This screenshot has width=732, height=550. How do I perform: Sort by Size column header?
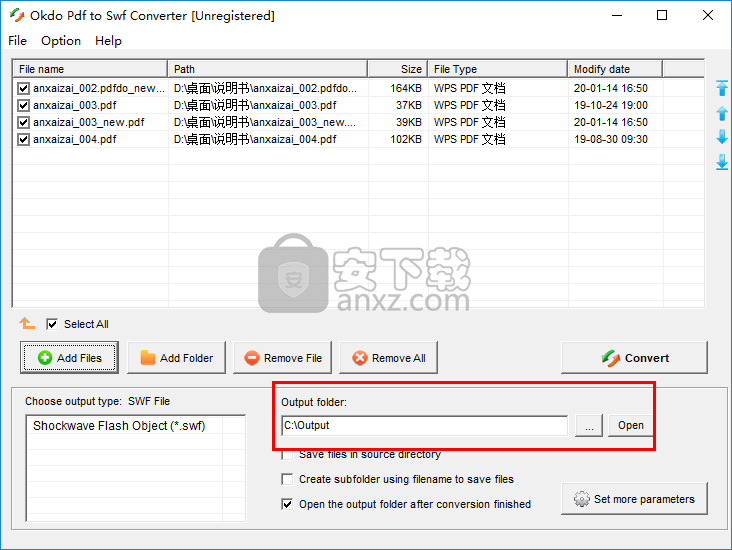tap(398, 69)
